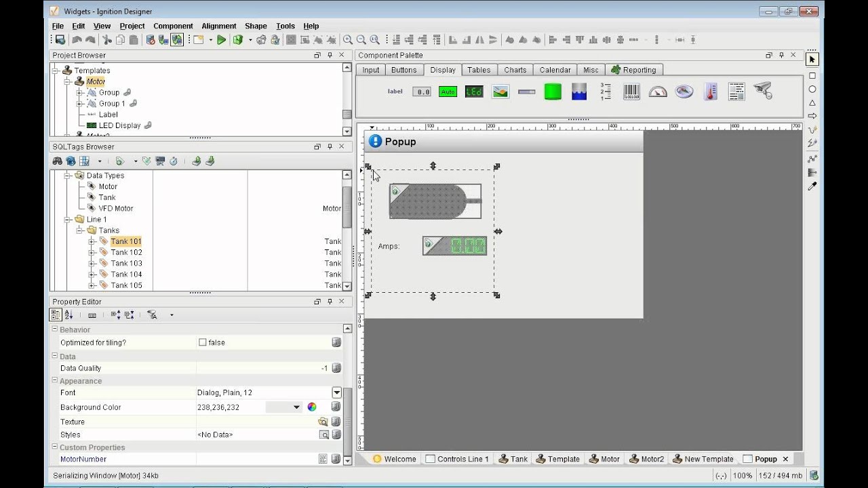Open Background Color dropdown arrow
868x488 pixels.
click(x=296, y=407)
